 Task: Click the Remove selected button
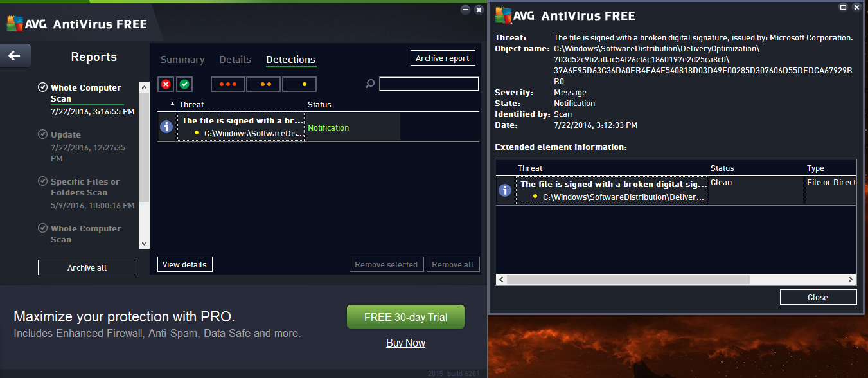pyautogui.click(x=387, y=264)
